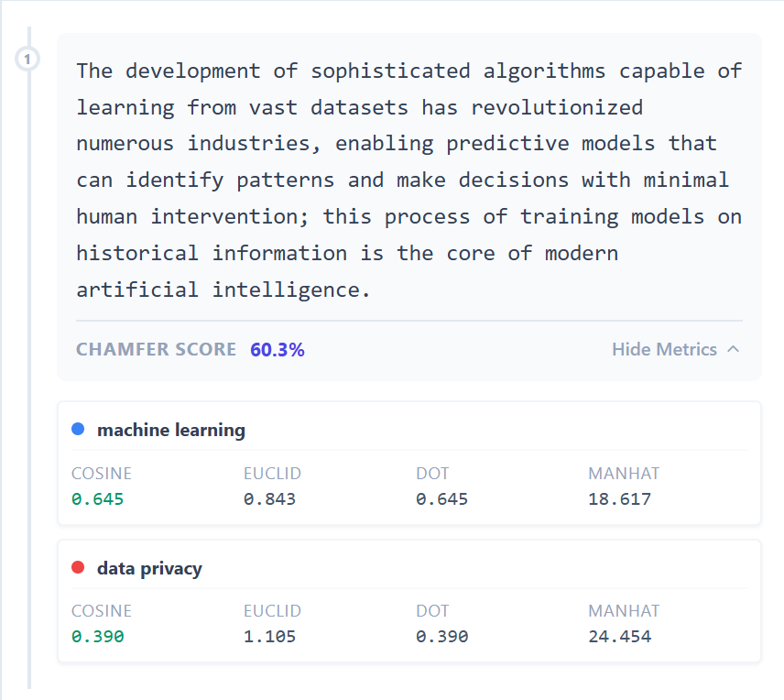Click the EUCLID label for data privacy
The height and width of the screenshot is (700, 784).
(x=272, y=611)
